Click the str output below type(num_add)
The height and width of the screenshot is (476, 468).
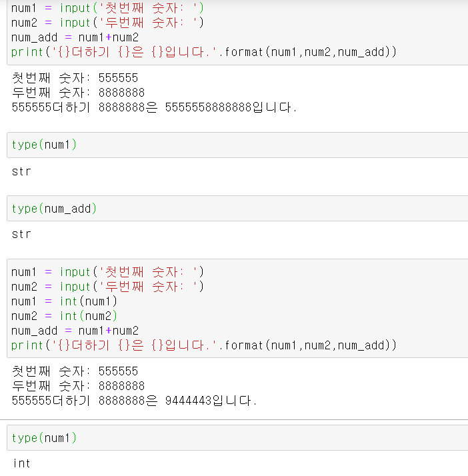[x=21, y=234]
